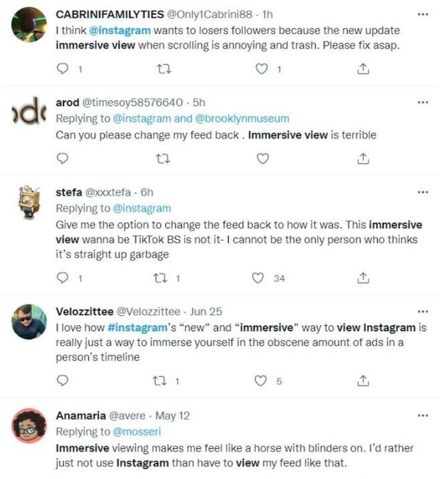
Task: Open Anamaria's avatar
Action: pyautogui.click(x=29, y=425)
